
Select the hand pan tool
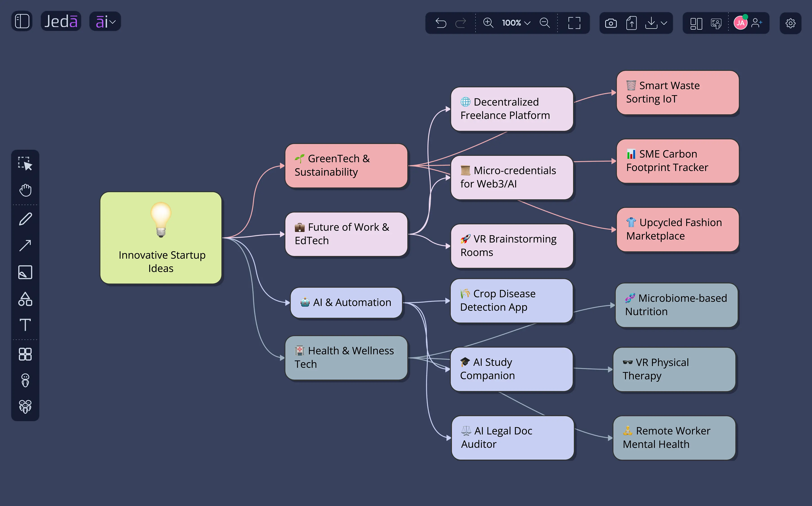25,190
